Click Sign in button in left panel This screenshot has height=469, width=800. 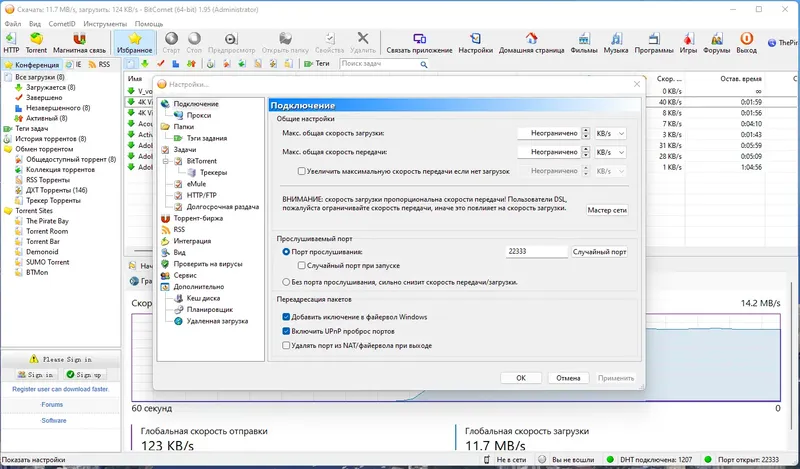37,375
